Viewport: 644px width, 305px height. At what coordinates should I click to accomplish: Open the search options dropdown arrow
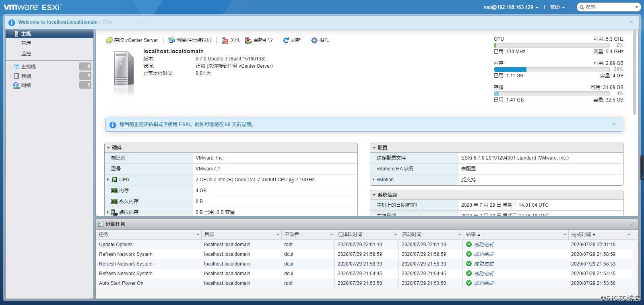(636, 7)
